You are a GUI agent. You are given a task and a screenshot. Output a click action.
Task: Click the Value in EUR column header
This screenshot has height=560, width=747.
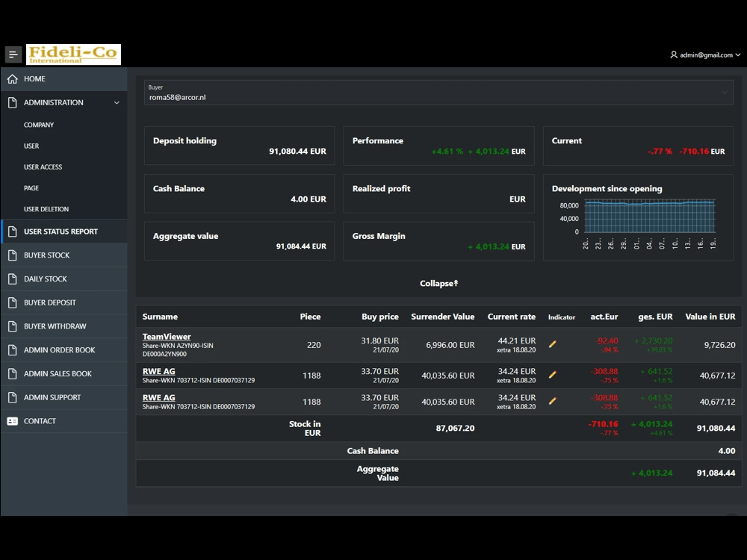tap(710, 317)
